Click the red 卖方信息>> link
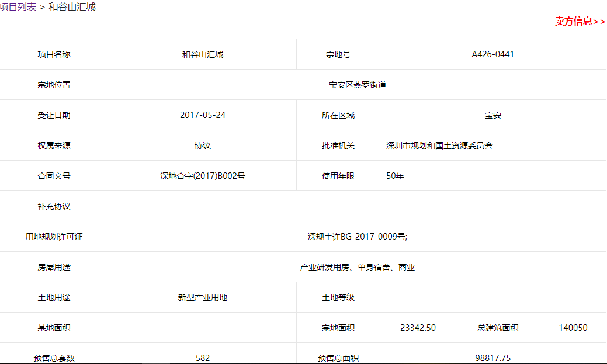Screen dimensions: 607x364 [x=580, y=22]
